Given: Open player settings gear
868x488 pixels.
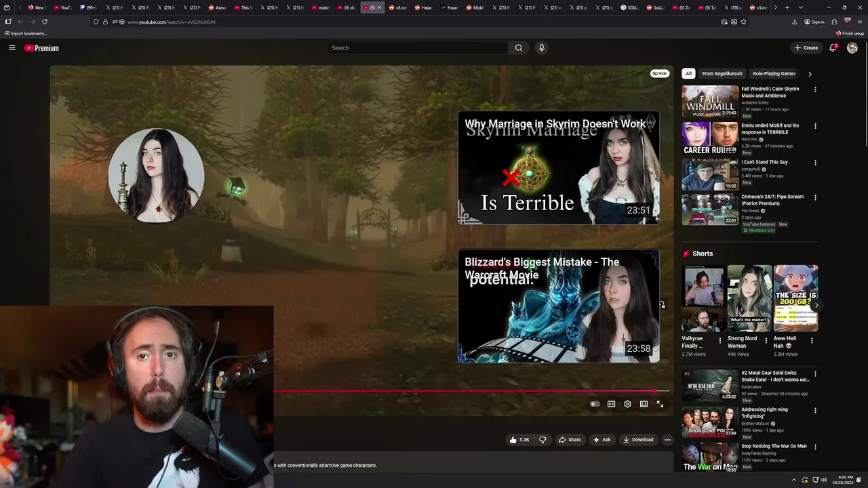Looking at the screenshot, I should [627, 404].
